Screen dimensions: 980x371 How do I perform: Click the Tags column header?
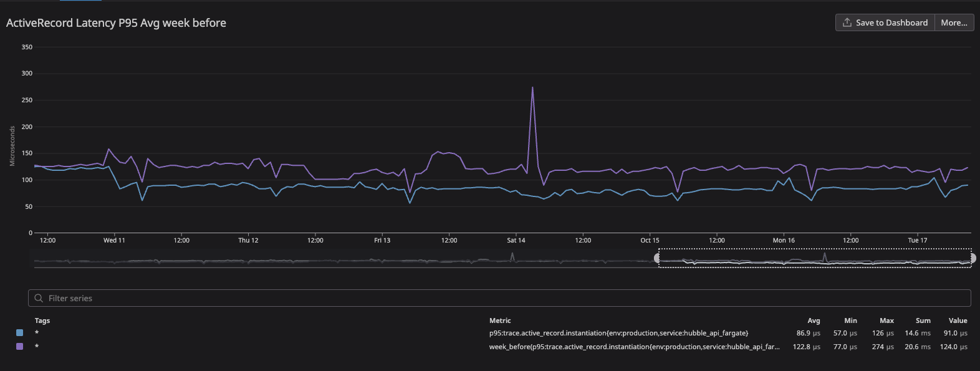[x=42, y=320]
